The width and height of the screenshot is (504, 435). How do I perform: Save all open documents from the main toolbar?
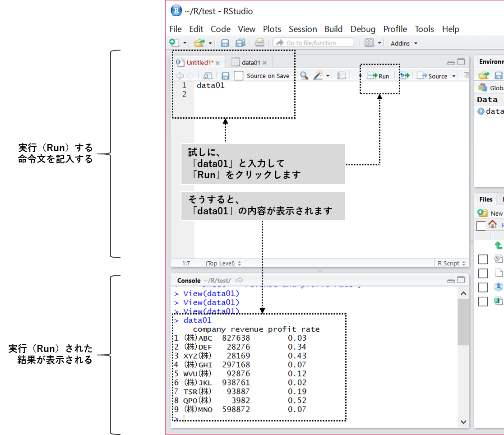point(240,43)
